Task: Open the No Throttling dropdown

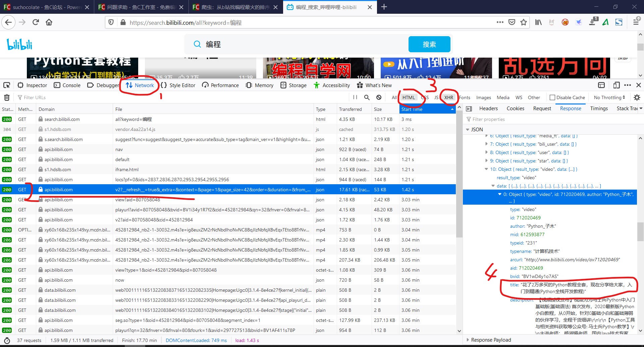Action: 609,97
